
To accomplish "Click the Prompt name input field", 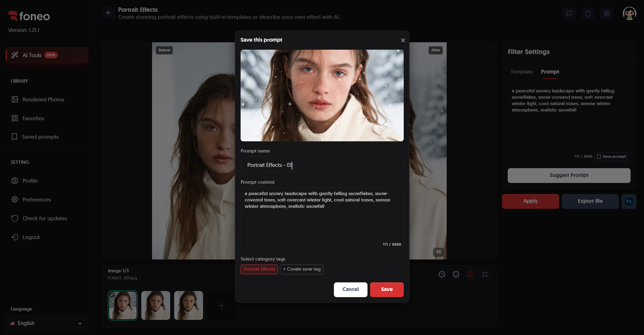I will click(x=322, y=165).
